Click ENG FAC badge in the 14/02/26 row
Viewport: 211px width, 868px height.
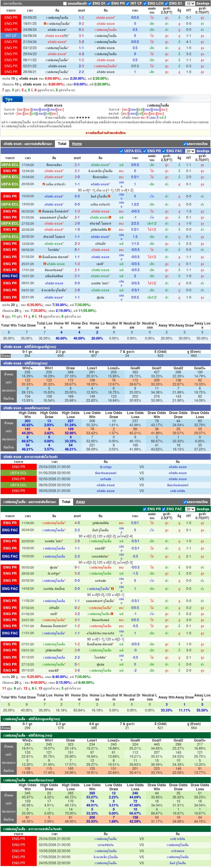[x=10, y=589]
